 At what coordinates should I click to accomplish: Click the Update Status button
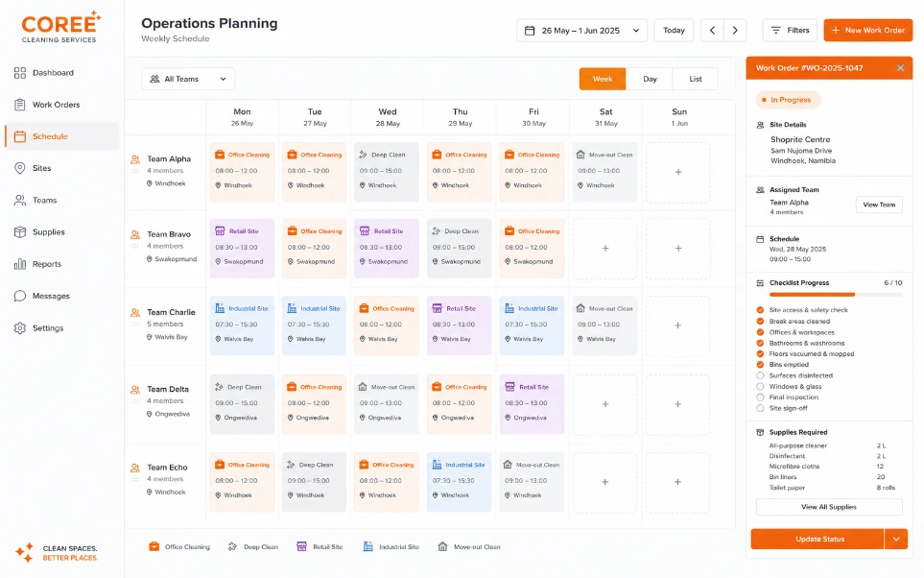tap(817, 539)
